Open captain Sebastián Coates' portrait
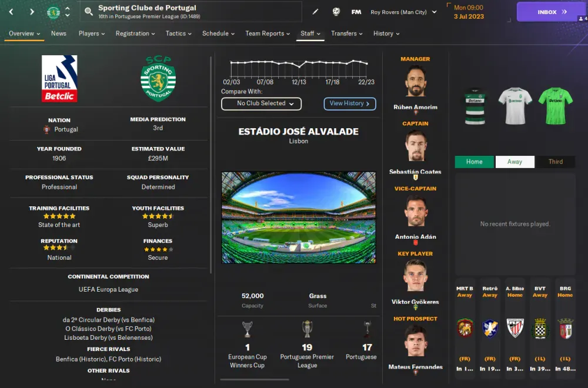Viewport: 588px width, 388px height. (416, 146)
